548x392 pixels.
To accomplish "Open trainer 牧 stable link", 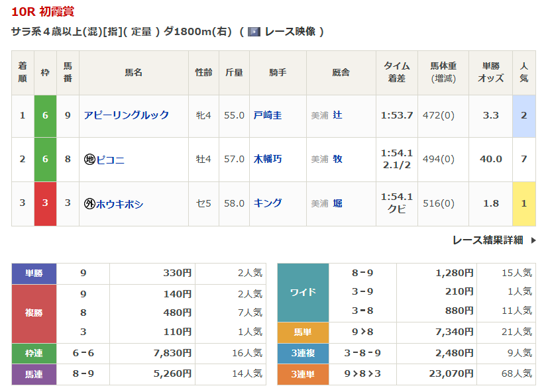I will (337, 159).
